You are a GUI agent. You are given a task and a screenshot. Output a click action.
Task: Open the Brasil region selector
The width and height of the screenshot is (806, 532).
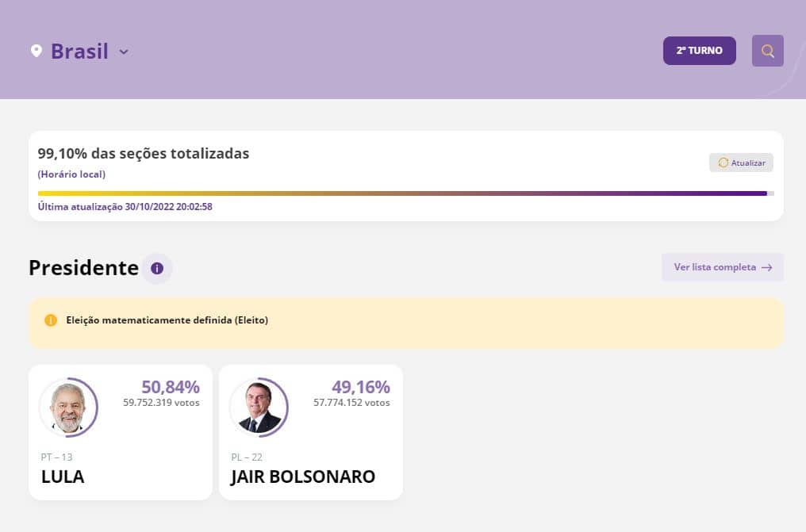coord(79,52)
